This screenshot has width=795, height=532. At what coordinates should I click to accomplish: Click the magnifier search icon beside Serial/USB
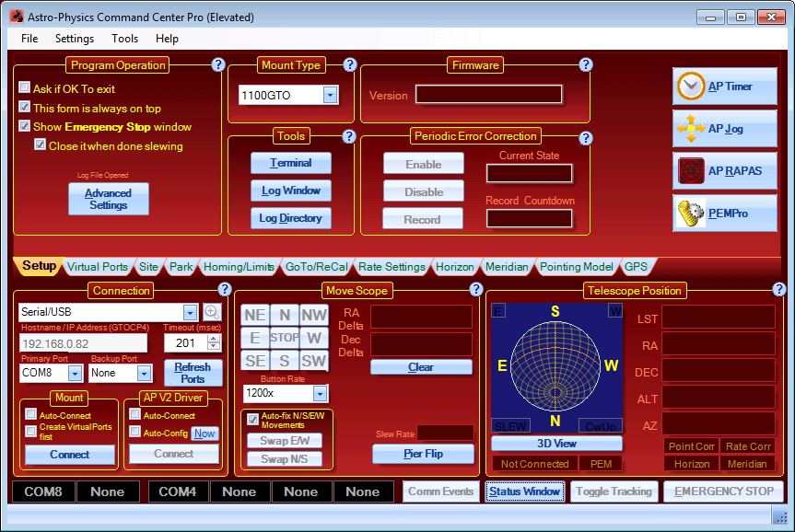pos(212,312)
